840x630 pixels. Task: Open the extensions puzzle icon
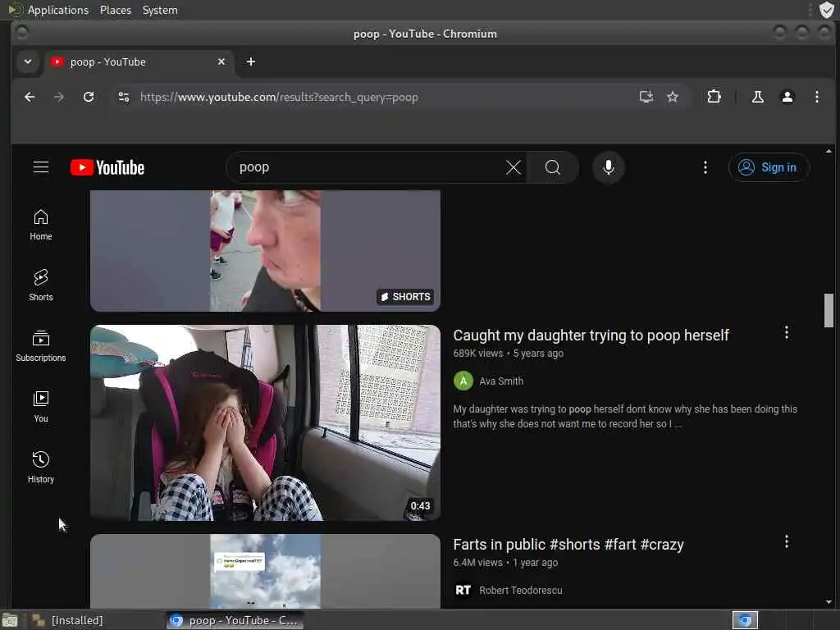coord(714,97)
